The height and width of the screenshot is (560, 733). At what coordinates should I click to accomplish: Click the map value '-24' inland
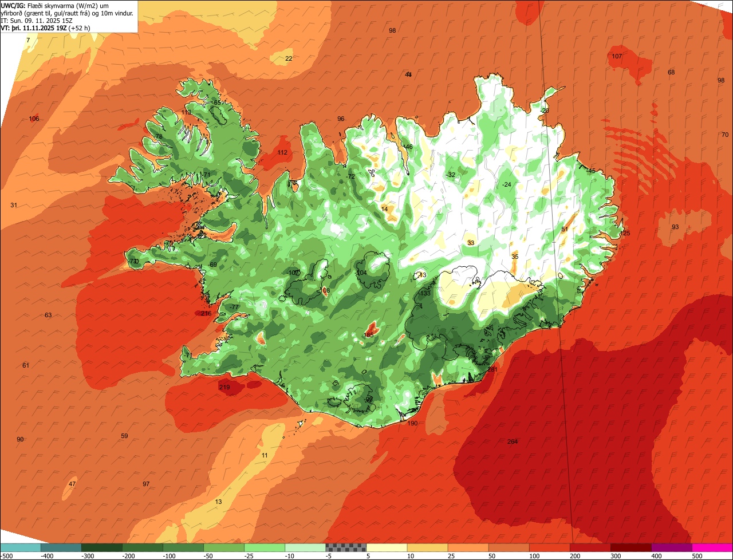point(506,184)
